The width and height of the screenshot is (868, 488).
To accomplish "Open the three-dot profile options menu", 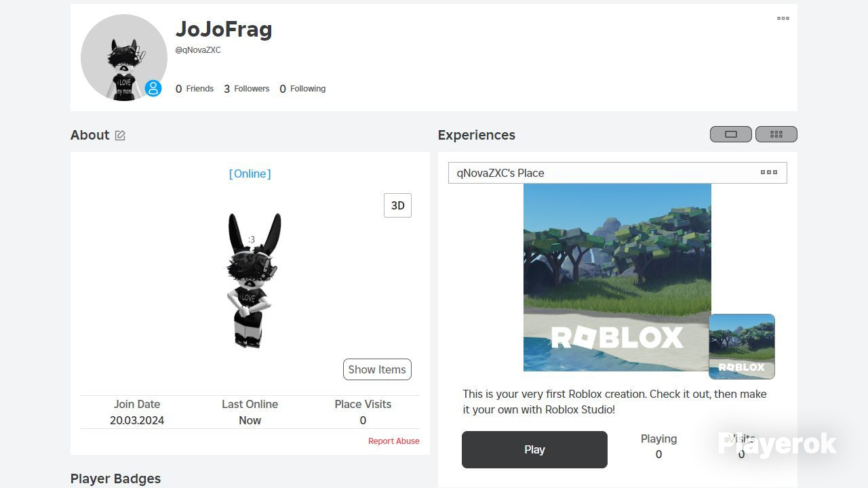I will click(x=783, y=18).
